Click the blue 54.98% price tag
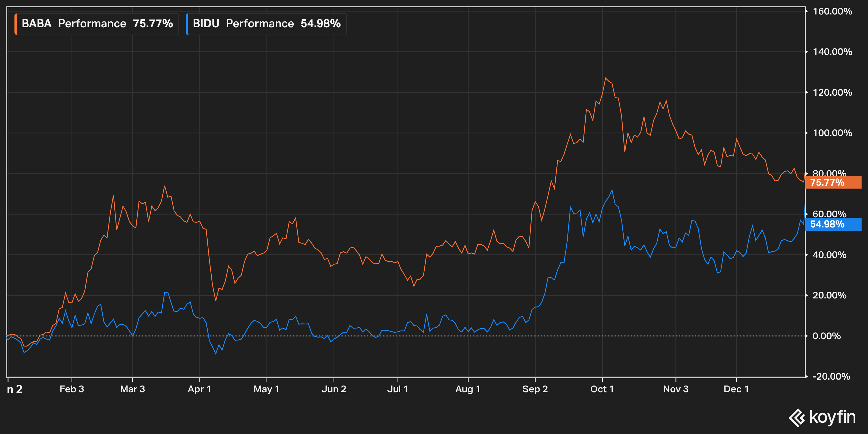 [x=833, y=224]
